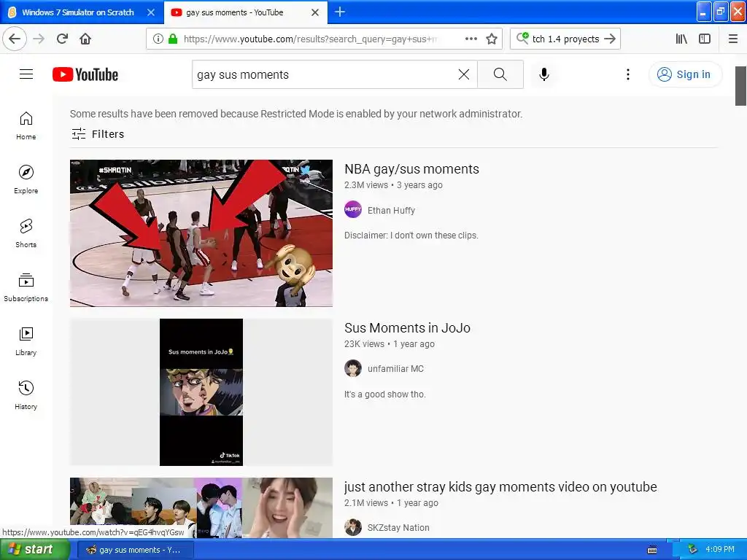
Task: Click the Ethan Huffy channel avatar
Action: tap(353, 209)
